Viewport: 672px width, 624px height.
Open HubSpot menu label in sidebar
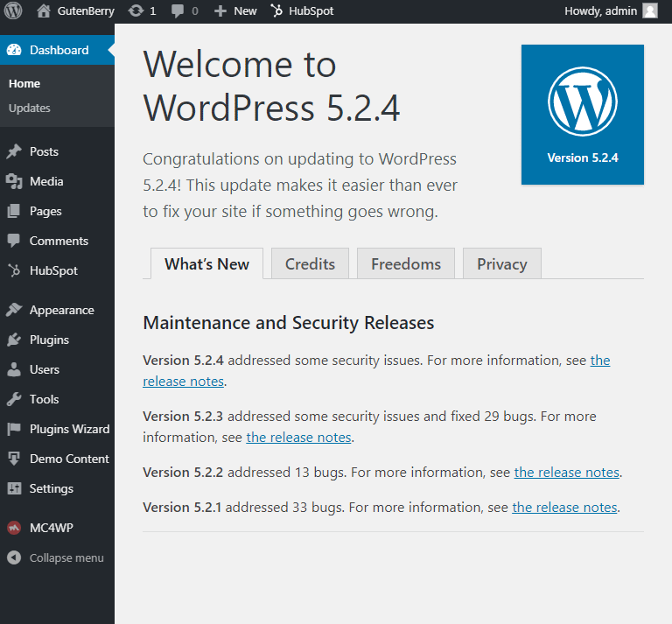pos(53,270)
